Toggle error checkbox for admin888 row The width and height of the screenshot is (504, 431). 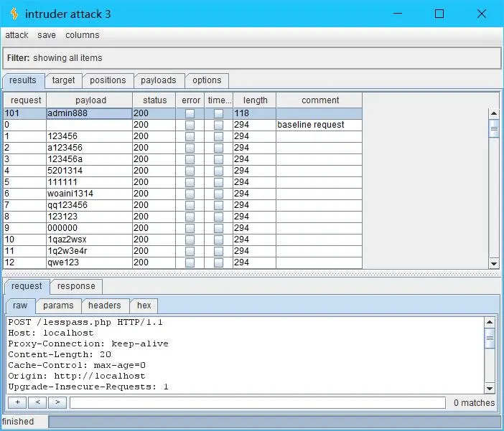point(190,113)
